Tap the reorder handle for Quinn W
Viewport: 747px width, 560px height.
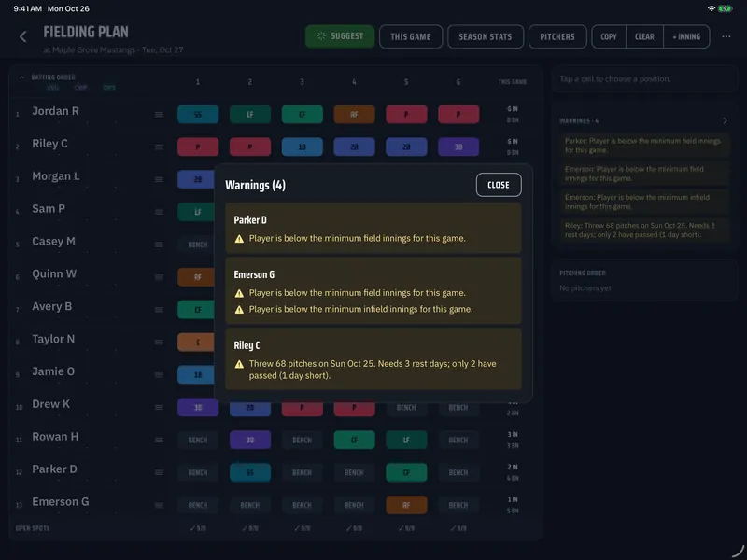159,277
